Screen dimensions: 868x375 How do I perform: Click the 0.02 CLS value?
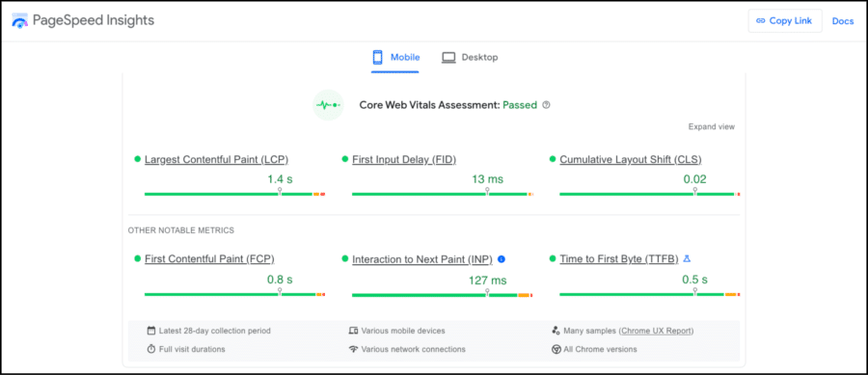coord(694,179)
